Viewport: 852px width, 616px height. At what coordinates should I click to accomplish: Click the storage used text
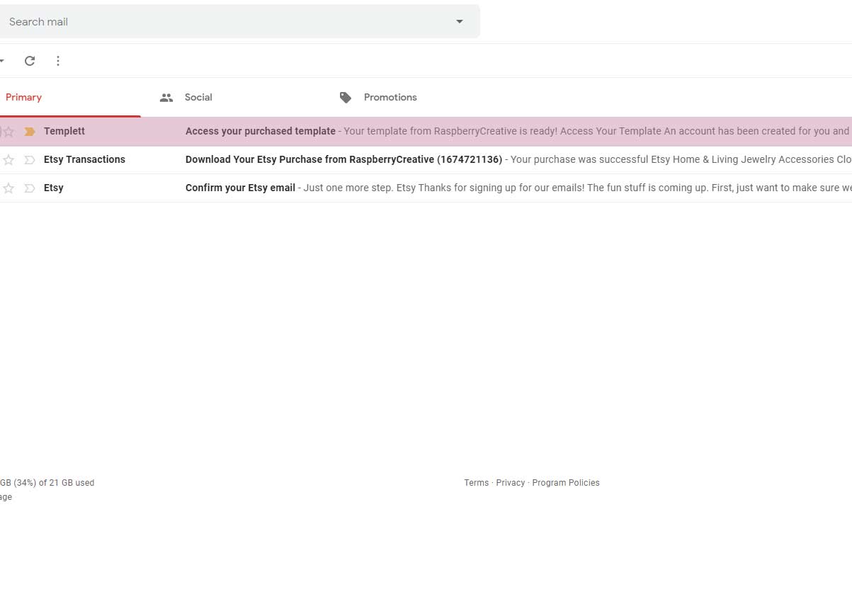(47, 483)
